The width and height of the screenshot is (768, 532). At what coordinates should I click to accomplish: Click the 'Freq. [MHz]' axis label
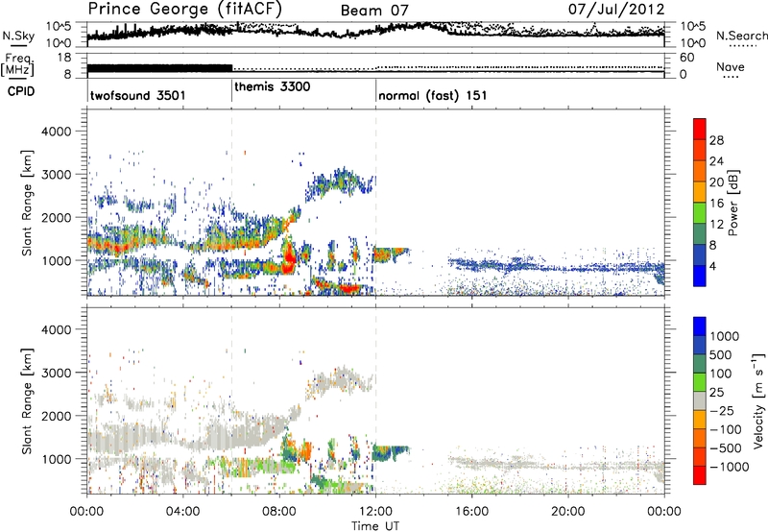pos(17,64)
